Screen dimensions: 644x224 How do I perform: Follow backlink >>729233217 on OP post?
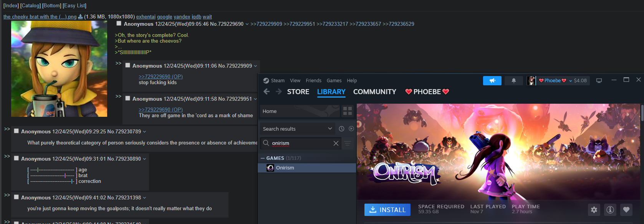332,24
